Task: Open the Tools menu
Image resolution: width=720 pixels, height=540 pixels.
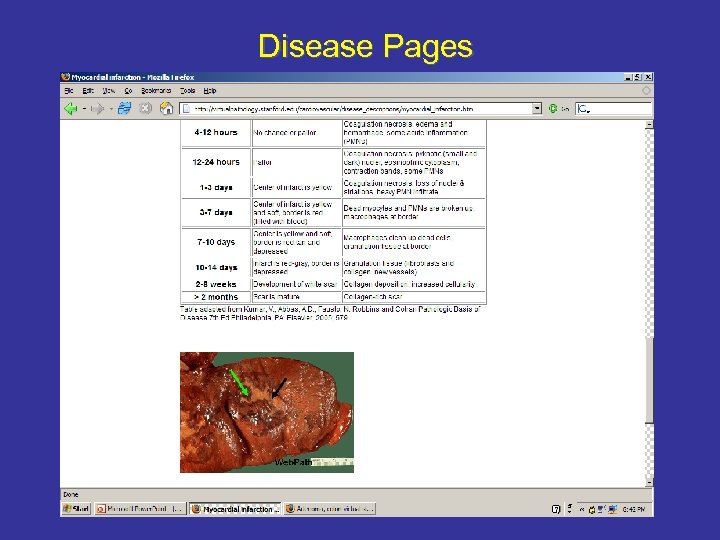Action: (187, 91)
